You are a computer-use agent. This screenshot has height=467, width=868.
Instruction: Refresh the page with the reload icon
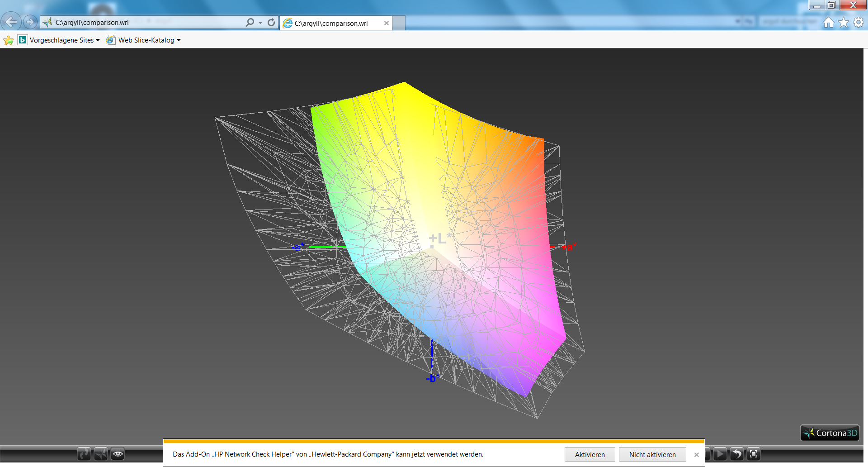point(271,23)
